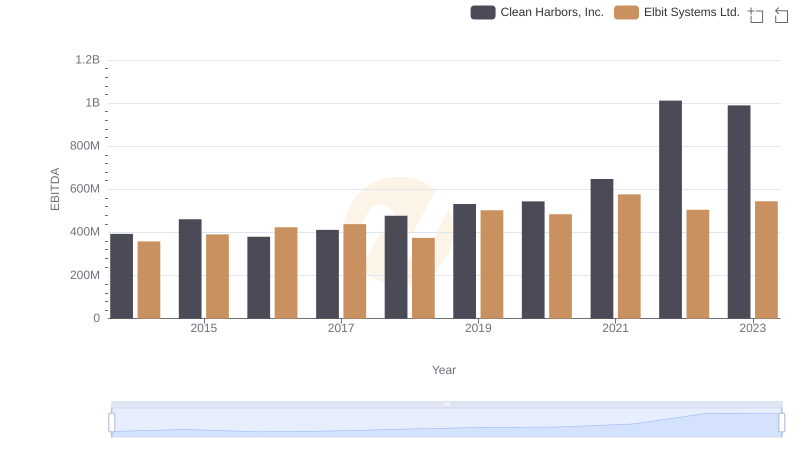This screenshot has height=461, width=800.
Task: Click the 800M y-axis label
Action: tap(85, 146)
